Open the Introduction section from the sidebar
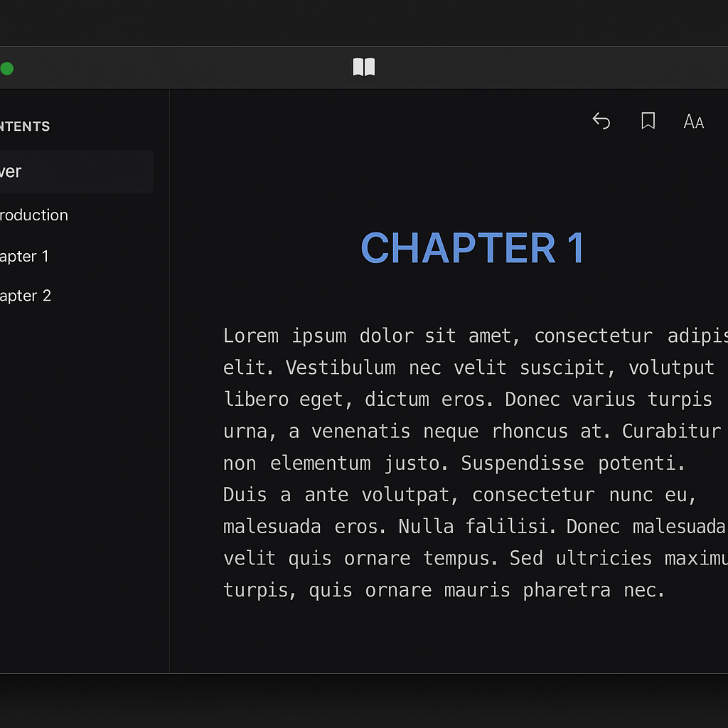 pos(34,215)
